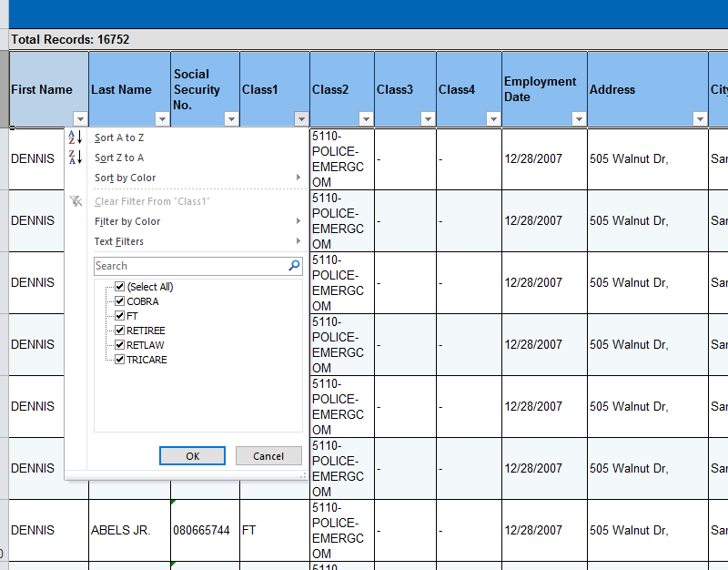Viewport: 728px width, 570px height.
Task: Click Cancel in the filter menu
Action: coord(268,456)
